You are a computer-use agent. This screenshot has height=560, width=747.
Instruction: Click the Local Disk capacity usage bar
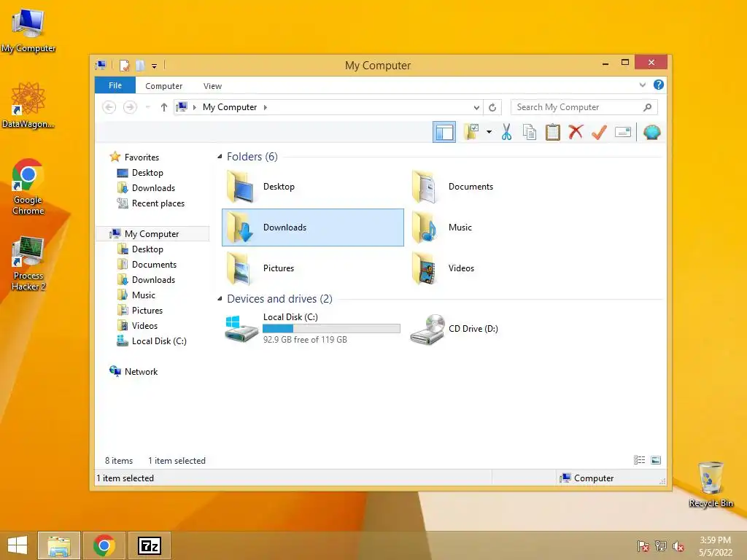pos(331,329)
